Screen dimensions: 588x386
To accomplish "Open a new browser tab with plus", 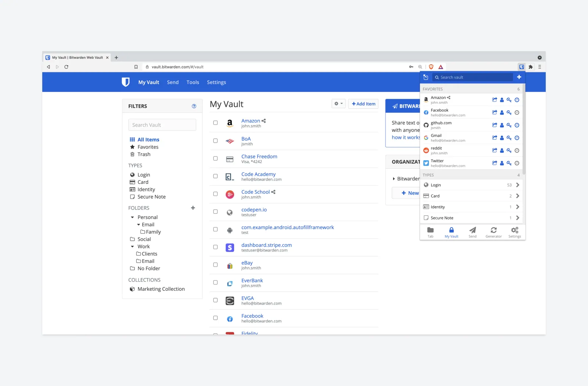I will (x=116, y=57).
